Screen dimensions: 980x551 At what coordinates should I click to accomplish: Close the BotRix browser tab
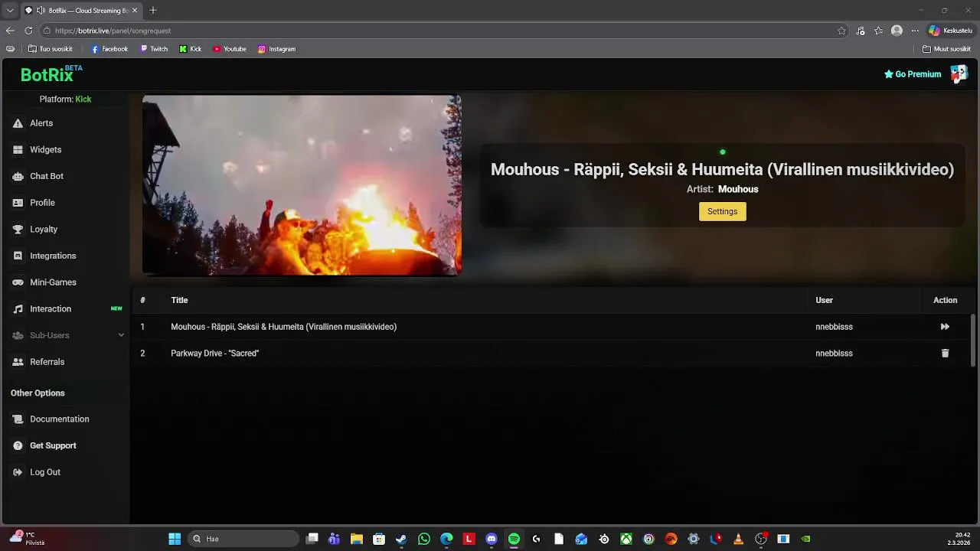pos(135,11)
